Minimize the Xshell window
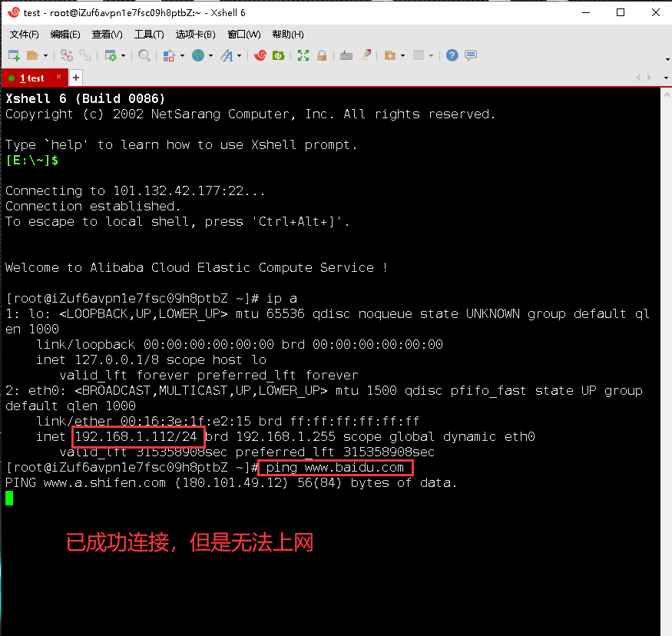The width and height of the screenshot is (672, 636). coord(586,12)
